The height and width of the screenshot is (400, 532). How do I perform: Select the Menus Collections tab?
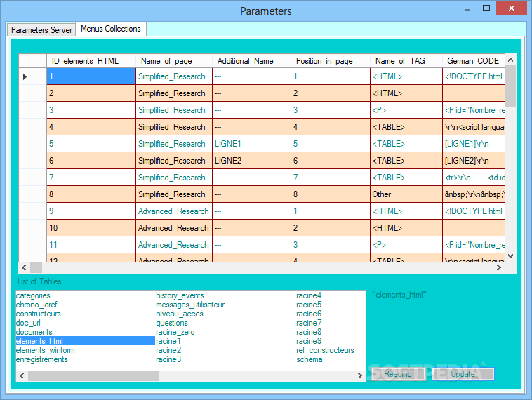click(x=111, y=29)
